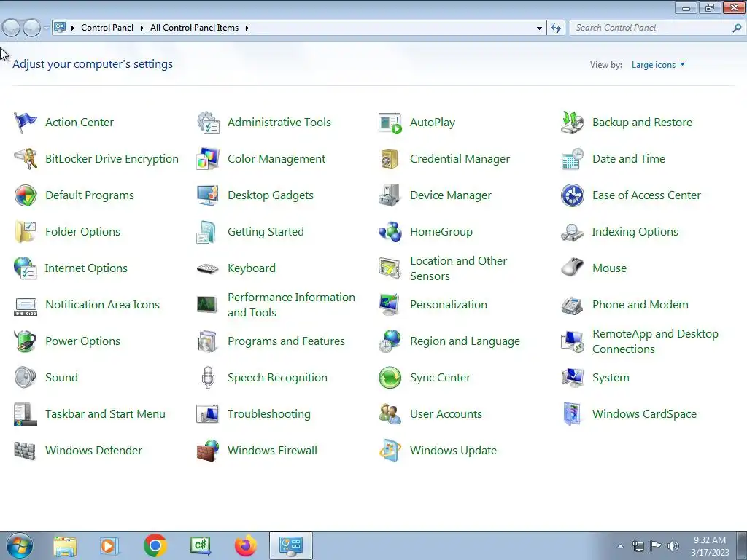Open the AutoPlay icon

pos(390,122)
